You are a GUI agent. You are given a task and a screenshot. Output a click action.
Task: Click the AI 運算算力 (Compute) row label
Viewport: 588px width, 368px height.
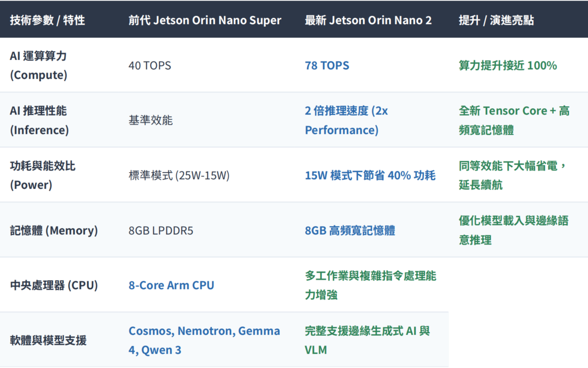39,65
